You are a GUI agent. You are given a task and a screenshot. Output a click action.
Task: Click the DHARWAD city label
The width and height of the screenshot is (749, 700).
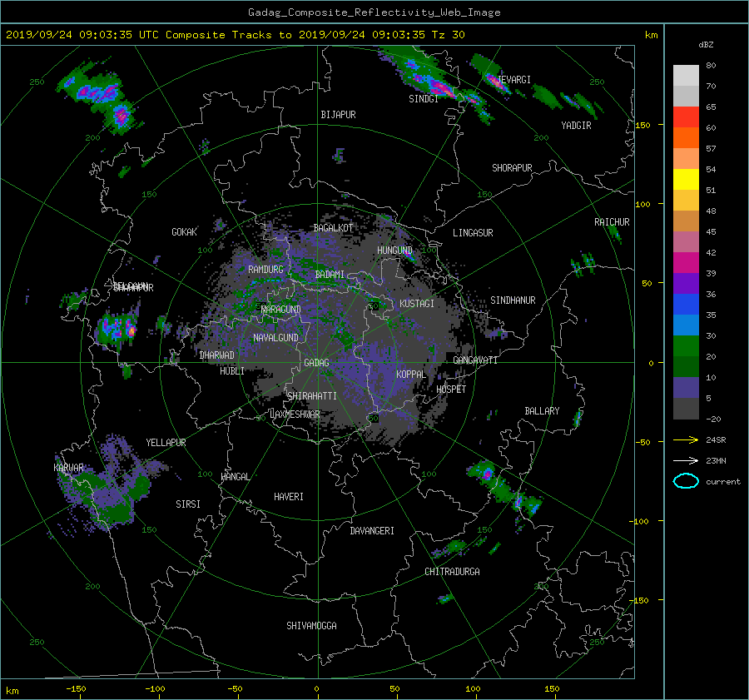(x=217, y=355)
